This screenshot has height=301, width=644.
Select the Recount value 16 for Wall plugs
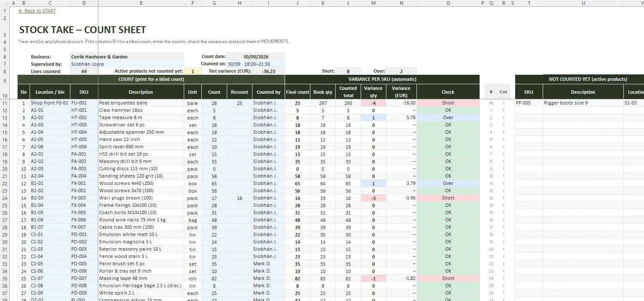[240, 198]
